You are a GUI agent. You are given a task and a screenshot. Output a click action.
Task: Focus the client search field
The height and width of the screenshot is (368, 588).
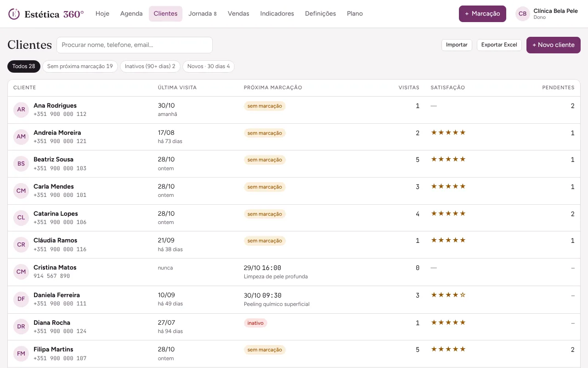pos(135,45)
